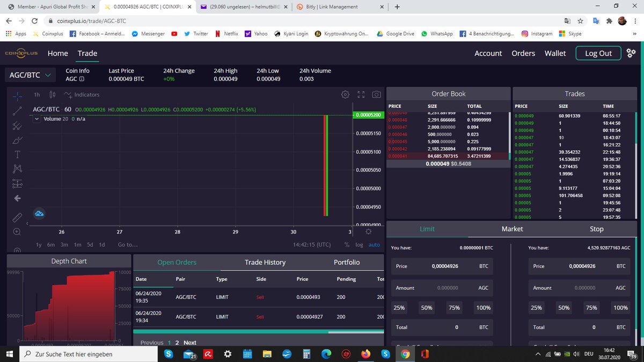Image resolution: width=644 pixels, height=362 pixels.
Task: Show hidden system tray icons
Action: tap(538, 354)
